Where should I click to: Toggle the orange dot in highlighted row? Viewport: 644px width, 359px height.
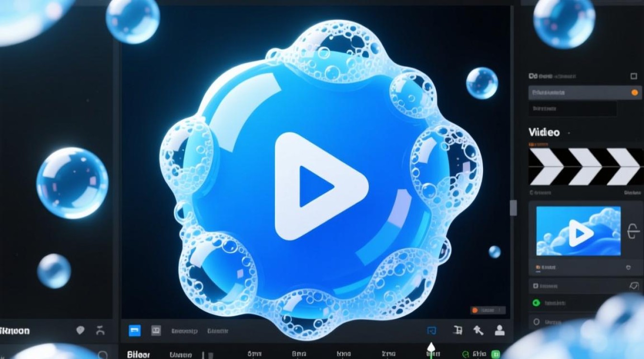[x=634, y=92]
